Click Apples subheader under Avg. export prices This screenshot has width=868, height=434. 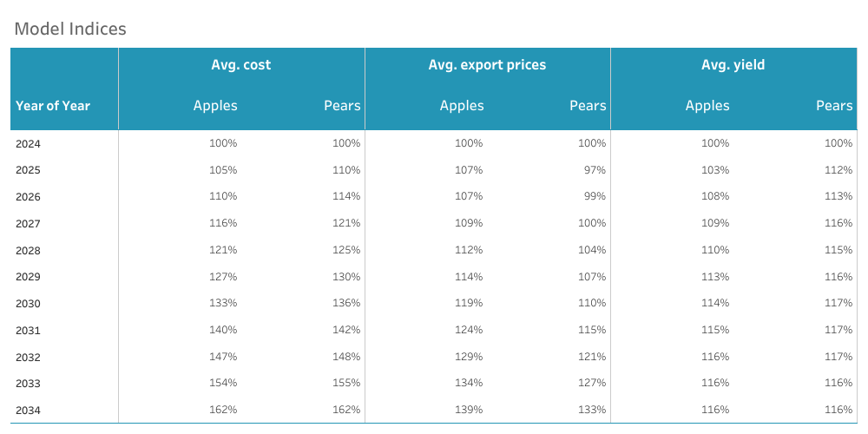pyautogui.click(x=462, y=106)
